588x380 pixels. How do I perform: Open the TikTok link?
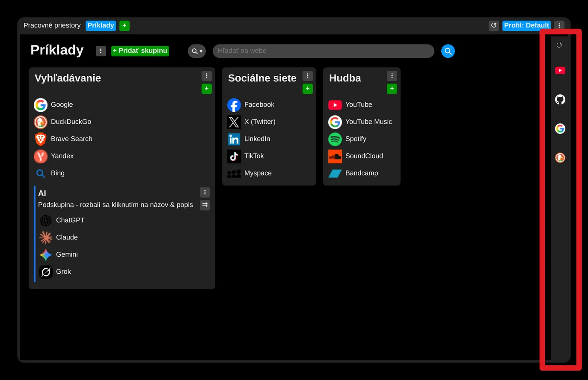(x=246, y=156)
